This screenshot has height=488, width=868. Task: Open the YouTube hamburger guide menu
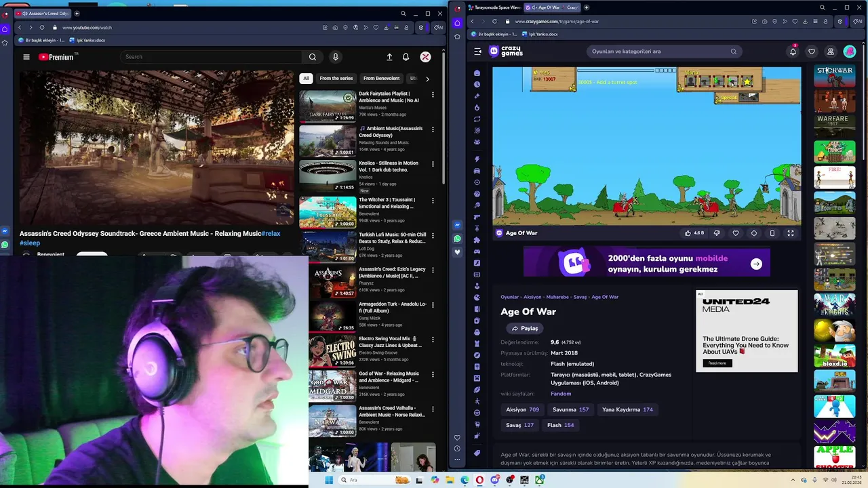(x=26, y=57)
